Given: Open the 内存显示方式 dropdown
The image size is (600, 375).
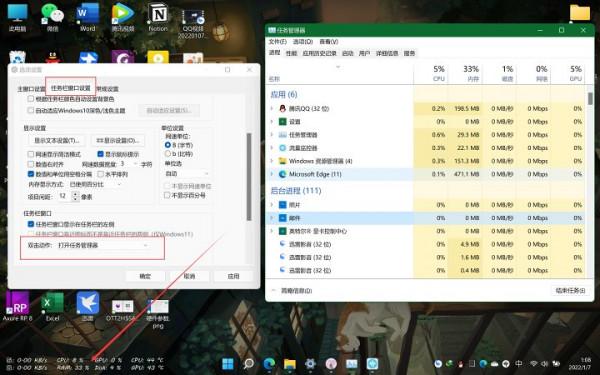Looking at the screenshot, I should pyautogui.click(x=96, y=184).
